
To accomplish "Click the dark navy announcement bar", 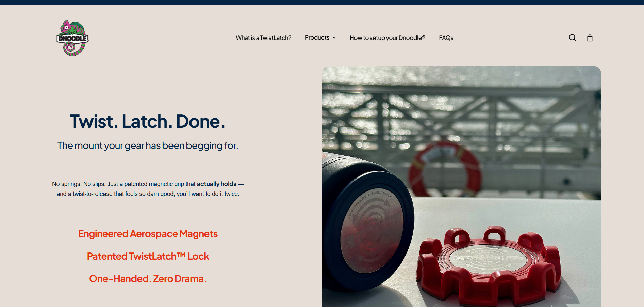I will pyautogui.click(x=322, y=3).
